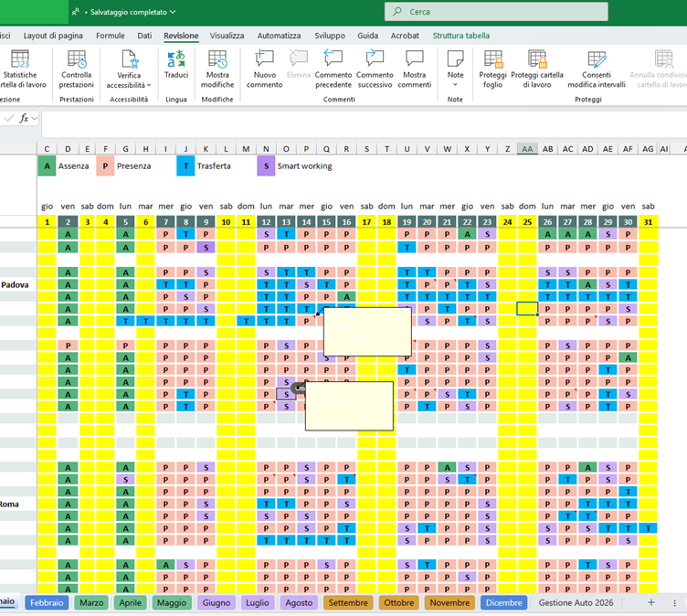
Task: Switch to the Febbraio sheet
Action: point(47,602)
